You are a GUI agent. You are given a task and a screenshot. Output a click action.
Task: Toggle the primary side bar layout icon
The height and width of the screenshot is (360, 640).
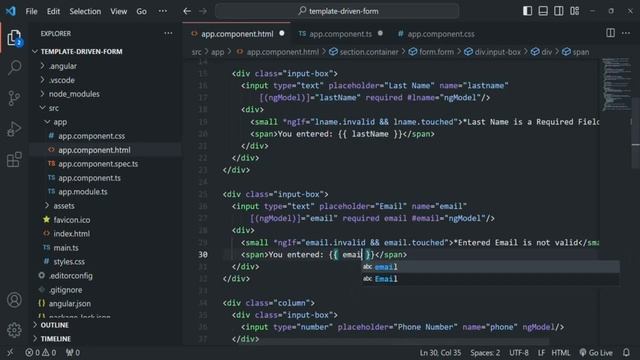point(527,11)
